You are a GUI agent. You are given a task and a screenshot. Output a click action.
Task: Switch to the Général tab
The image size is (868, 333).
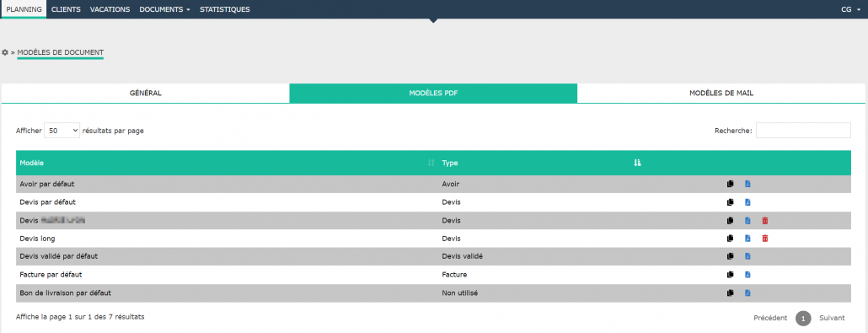pyautogui.click(x=146, y=93)
